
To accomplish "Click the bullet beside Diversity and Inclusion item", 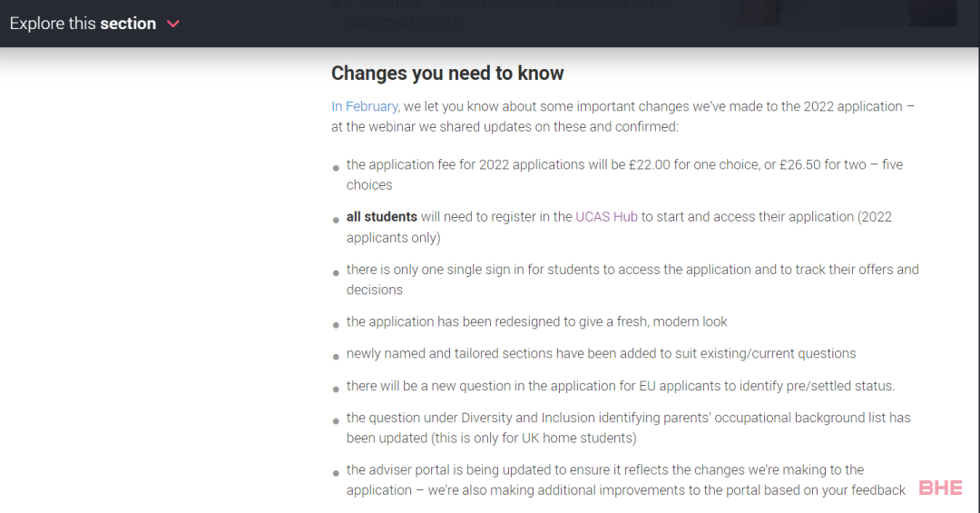I will click(336, 421).
